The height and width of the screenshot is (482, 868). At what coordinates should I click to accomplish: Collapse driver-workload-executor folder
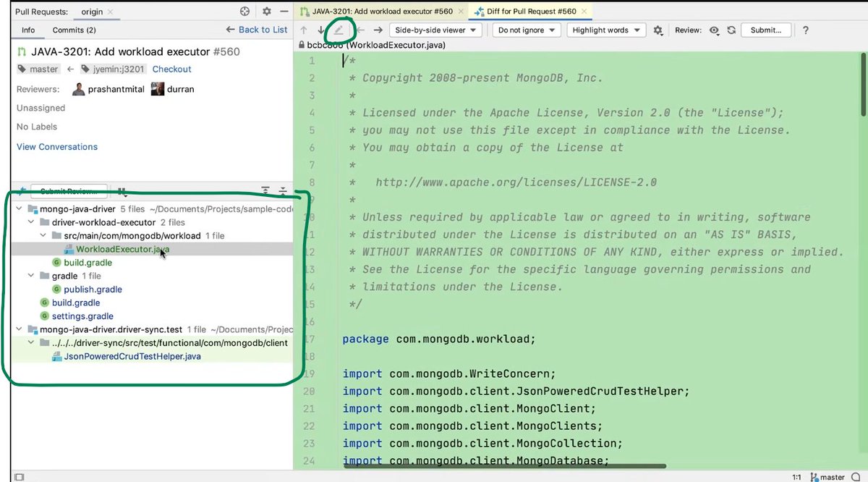pos(33,222)
